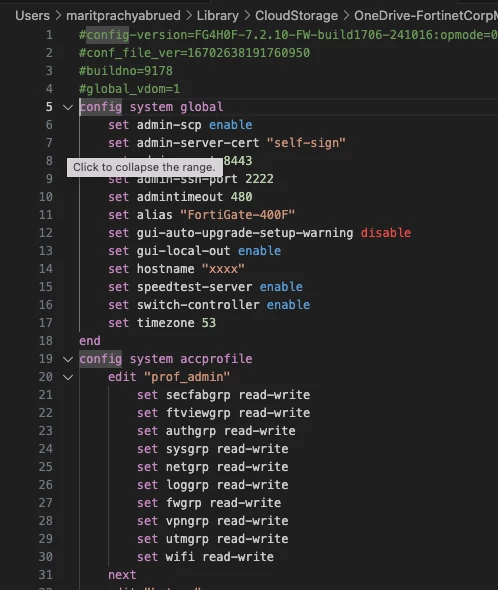Image resolution: width=498 pixels, height=590 pixels.
Task: Collapse the config system accprofile fold chevron
Action: click(68, 359)
